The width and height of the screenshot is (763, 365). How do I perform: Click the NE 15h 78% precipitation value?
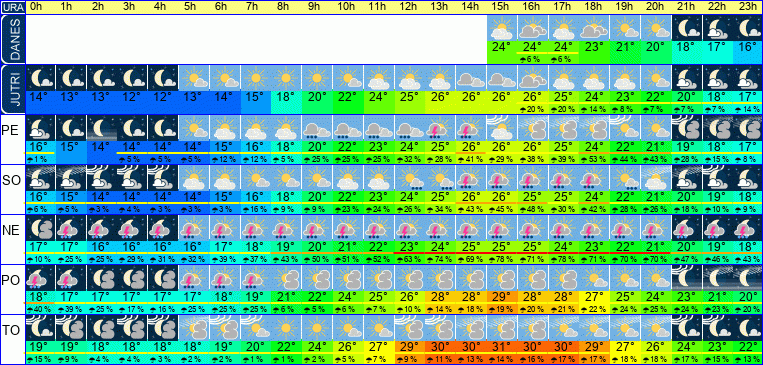click(x=502, y=258)
